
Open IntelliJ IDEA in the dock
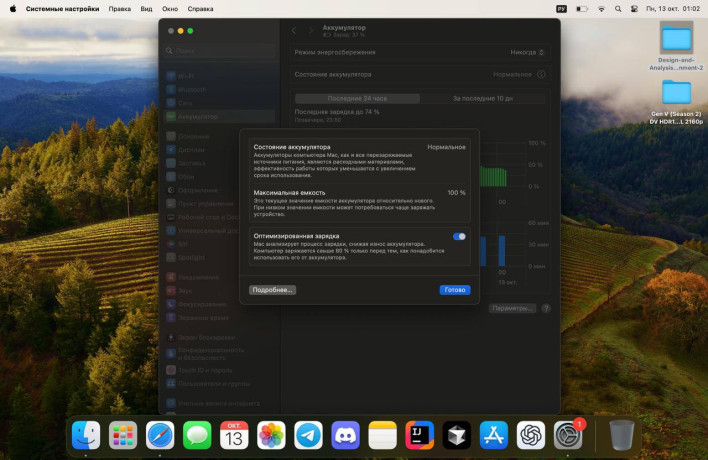420,435
